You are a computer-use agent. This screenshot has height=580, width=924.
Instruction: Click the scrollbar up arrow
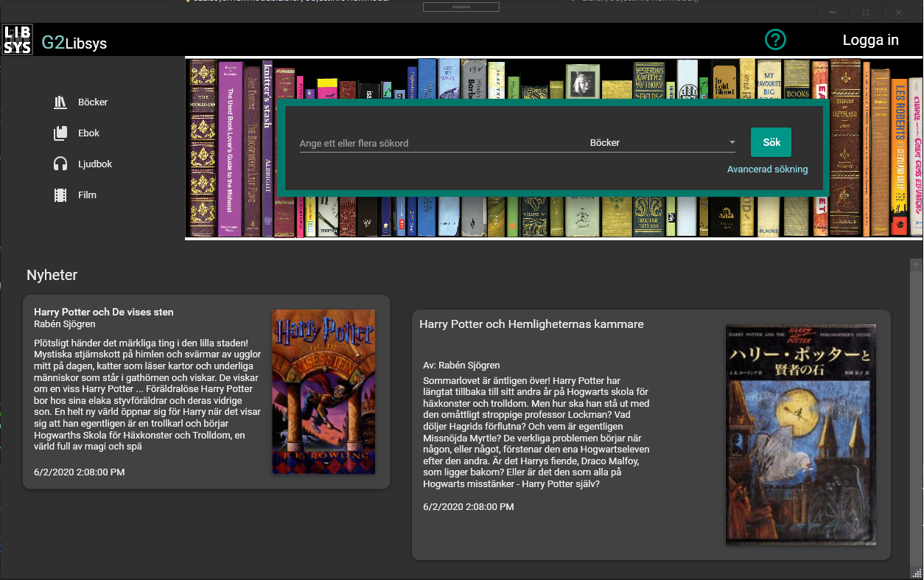point(916,265)
